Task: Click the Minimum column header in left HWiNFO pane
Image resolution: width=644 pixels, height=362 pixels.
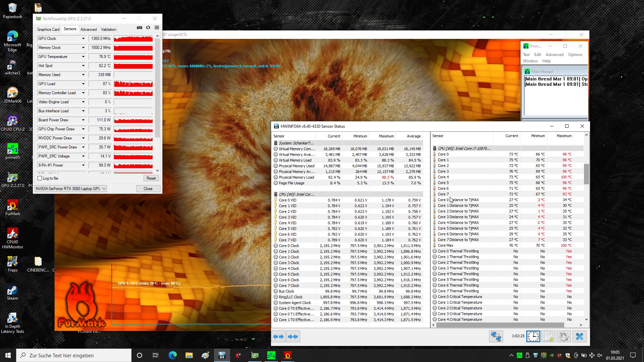Action: (356, 136)
